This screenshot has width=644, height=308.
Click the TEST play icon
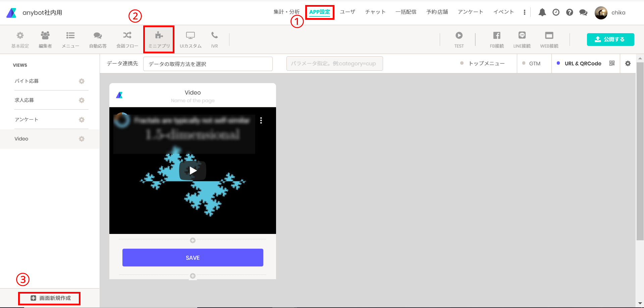click(459, 35)
